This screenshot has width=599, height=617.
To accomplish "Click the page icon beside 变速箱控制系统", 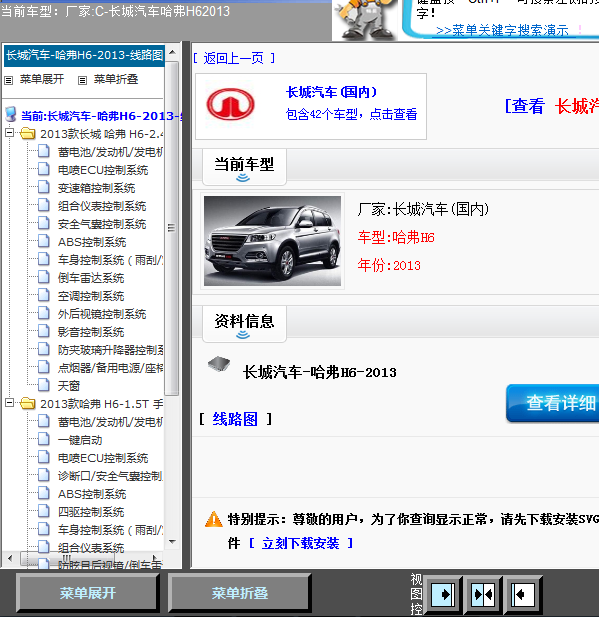I will (x=44, y=188).
